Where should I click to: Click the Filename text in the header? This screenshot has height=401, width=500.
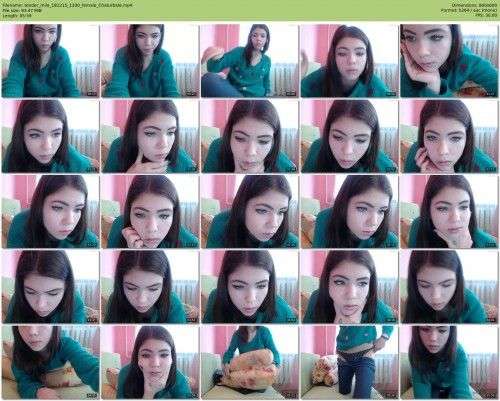point(67,6)
